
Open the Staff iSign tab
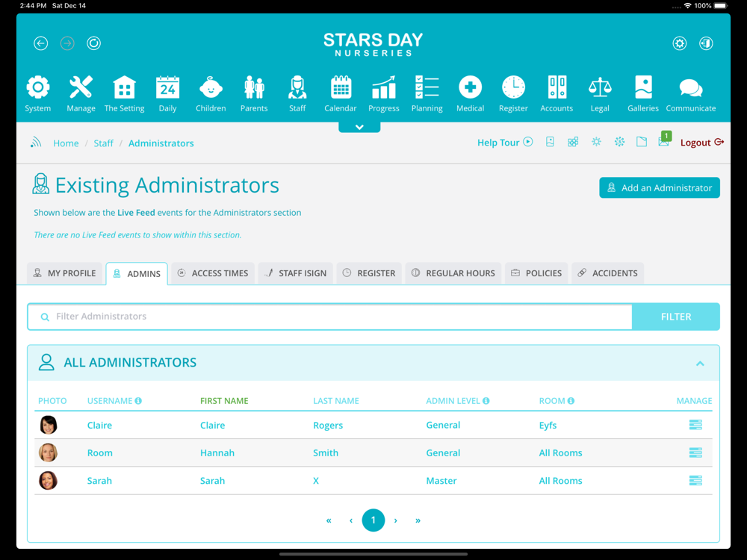pyautogui.click(x=295, y=273)
